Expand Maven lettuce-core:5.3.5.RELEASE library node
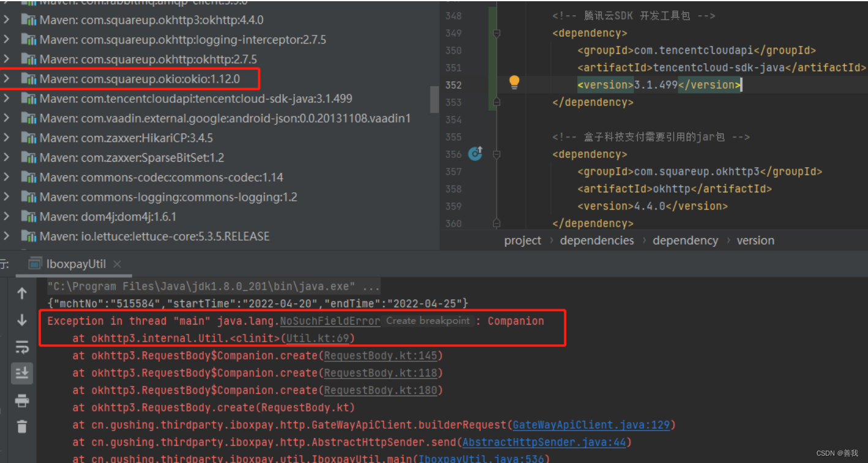This screenshot has height=463, width=868. [6, 236]
